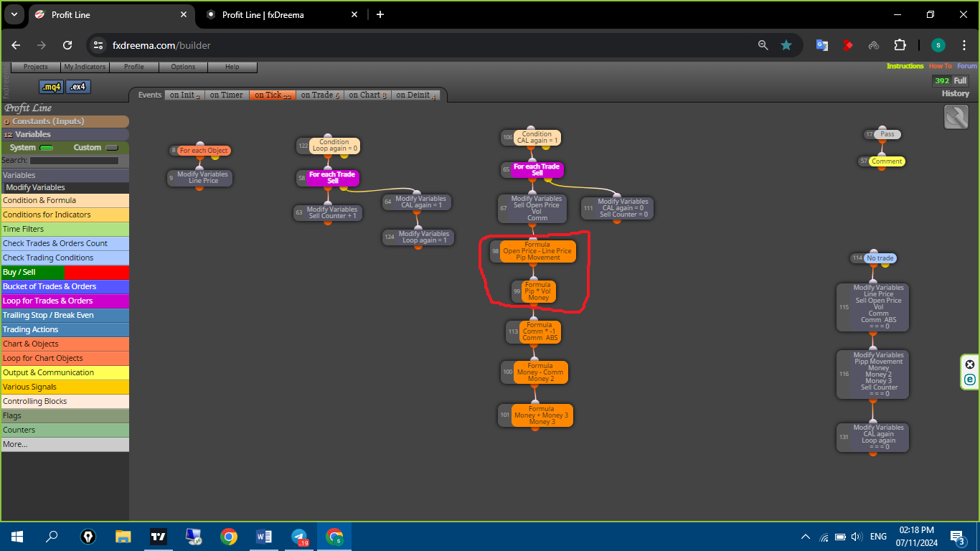Click the green 'e' side widget icon

coord(970,380)
